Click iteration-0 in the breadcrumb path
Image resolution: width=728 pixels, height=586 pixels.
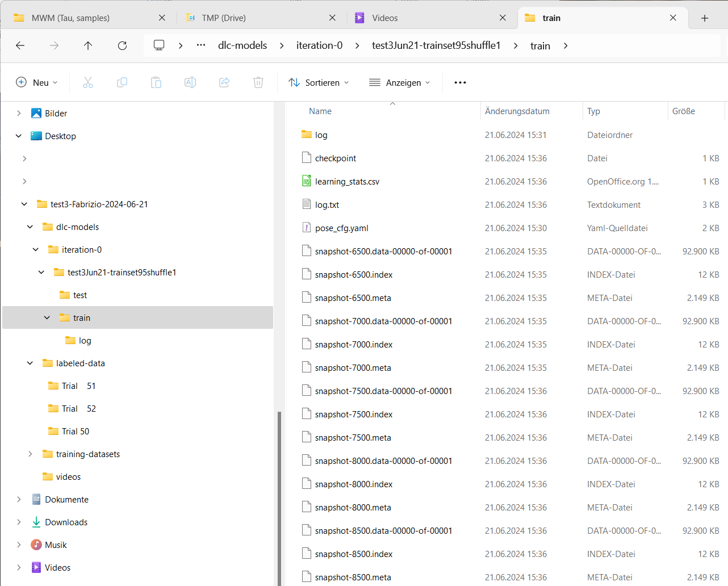(x=320, y=45)
